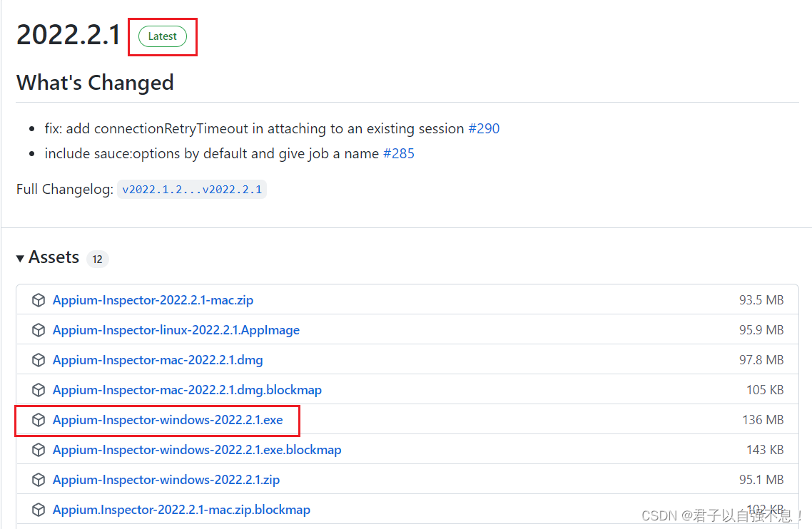Download Appium-Inspector-2022.2.1-mac.zip
The height and width of the screenshot is (529, 812).
coord(153,300)
